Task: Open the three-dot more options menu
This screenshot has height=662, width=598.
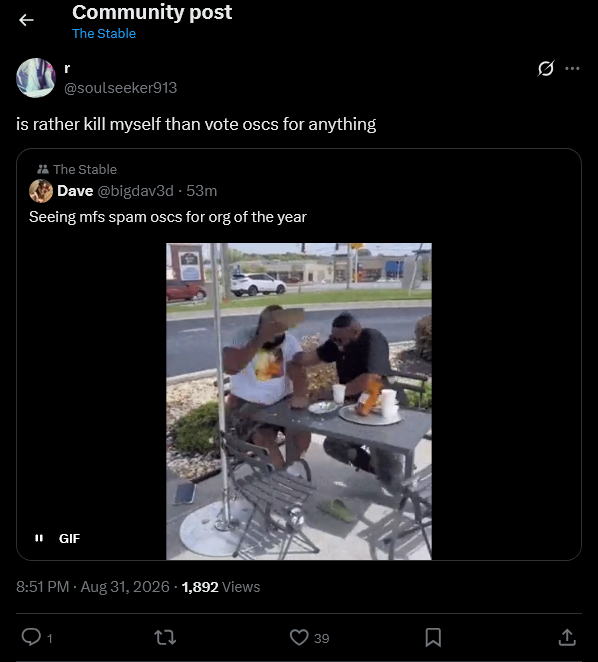Action: click(572, 68)
